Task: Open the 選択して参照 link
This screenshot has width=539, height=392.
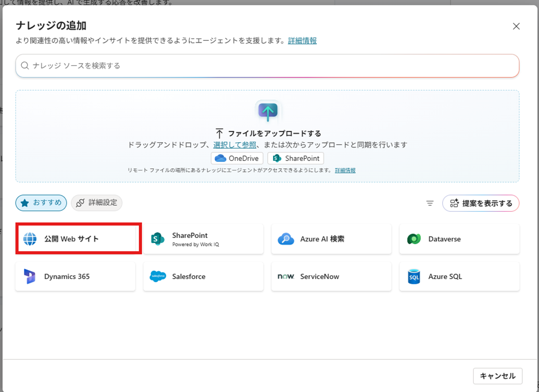Action: click(x=235, y=145)
